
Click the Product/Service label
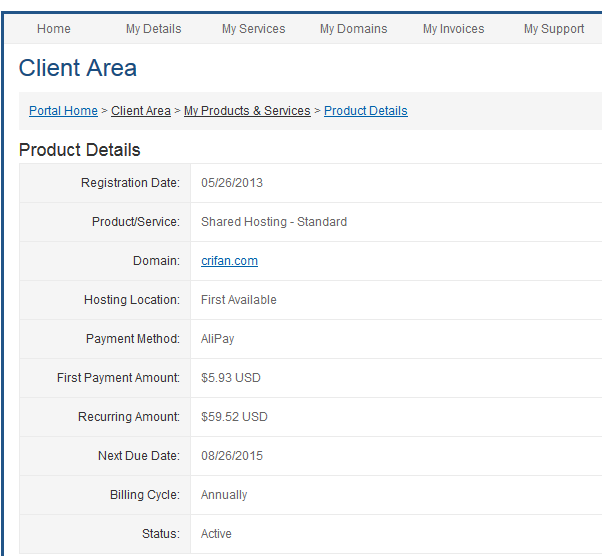pyautogui.click(x=136, y=222)
